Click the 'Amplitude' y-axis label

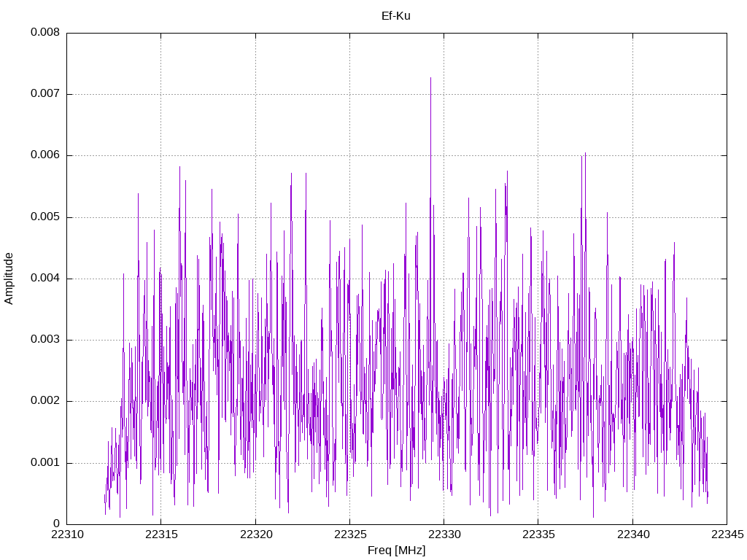tap(9, 279)
